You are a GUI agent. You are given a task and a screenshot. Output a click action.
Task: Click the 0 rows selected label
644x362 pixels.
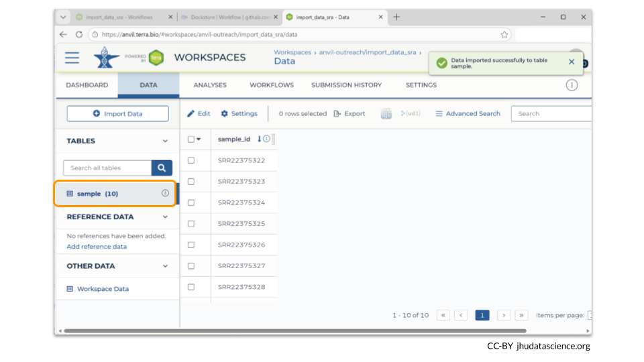[303, 114]
